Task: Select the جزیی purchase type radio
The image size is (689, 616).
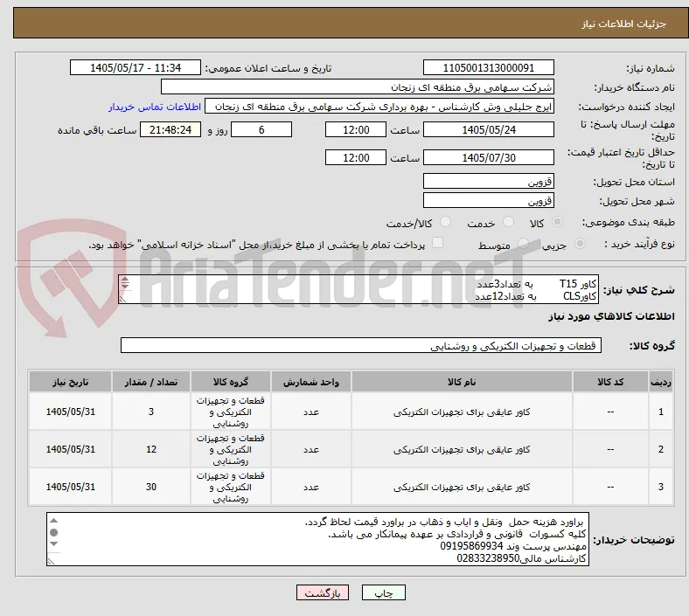Action: (580, 243)
